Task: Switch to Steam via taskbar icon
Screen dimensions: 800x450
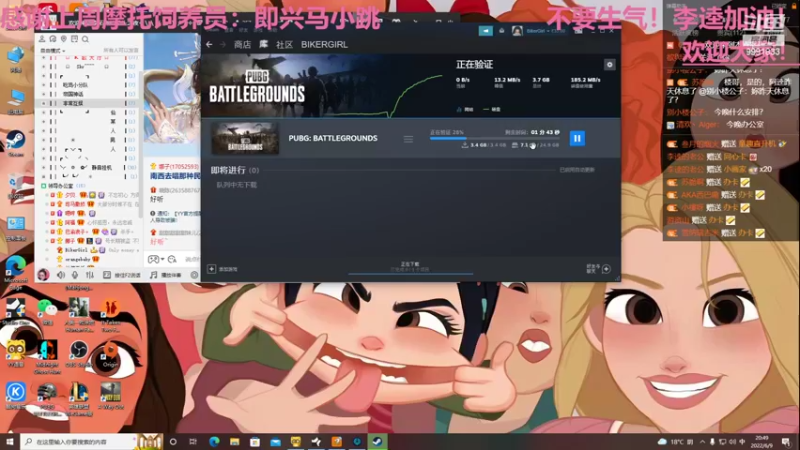Action: coord(378,442)
